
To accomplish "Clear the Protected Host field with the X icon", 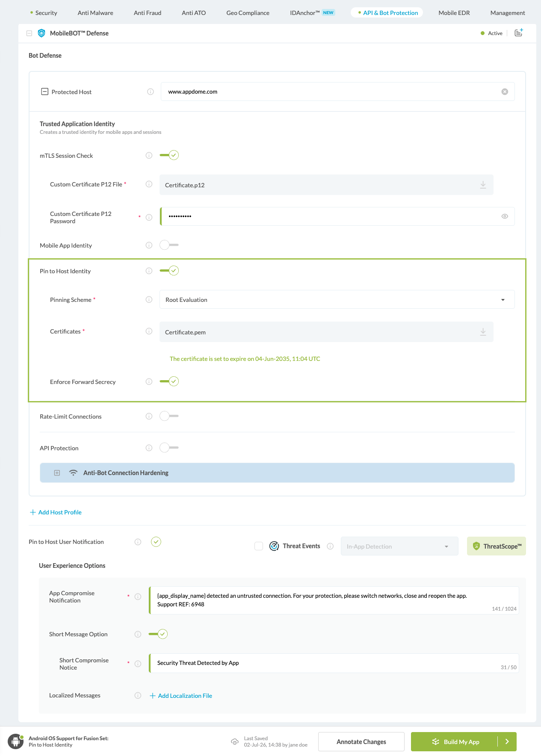I will (x=505, y=92).
